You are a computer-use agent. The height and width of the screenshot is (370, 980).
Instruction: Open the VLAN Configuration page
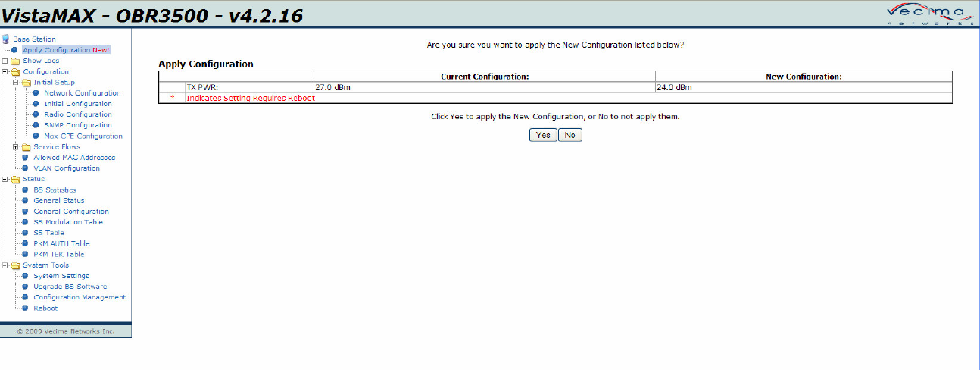point(67,168)
